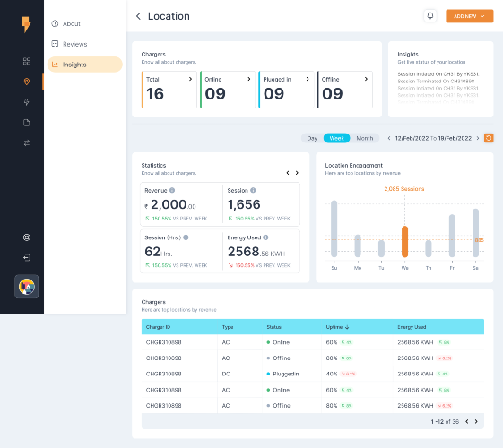
Task: Show next statistics page
Action: coord(297,173)
